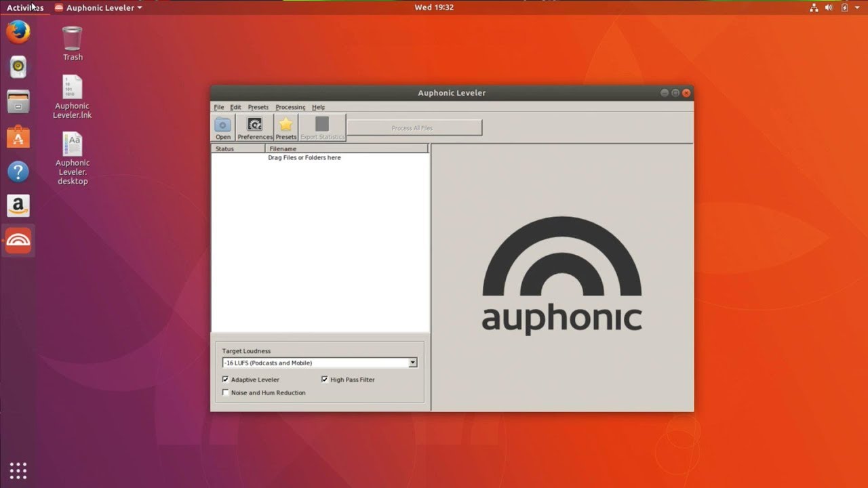The image size is (868, 488).
Task: Open the system menu arrow in top bar
Action: [x=859, y=7]
